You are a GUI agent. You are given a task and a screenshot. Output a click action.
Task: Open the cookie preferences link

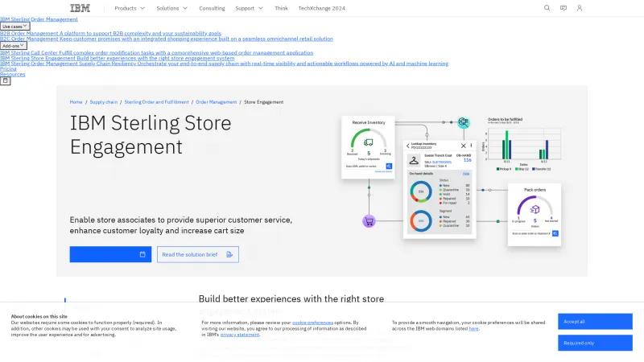tap(312, 323)
